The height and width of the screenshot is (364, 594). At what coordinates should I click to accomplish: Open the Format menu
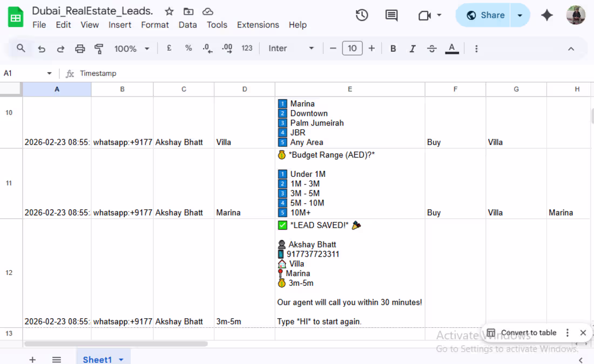tap(154, 25)
